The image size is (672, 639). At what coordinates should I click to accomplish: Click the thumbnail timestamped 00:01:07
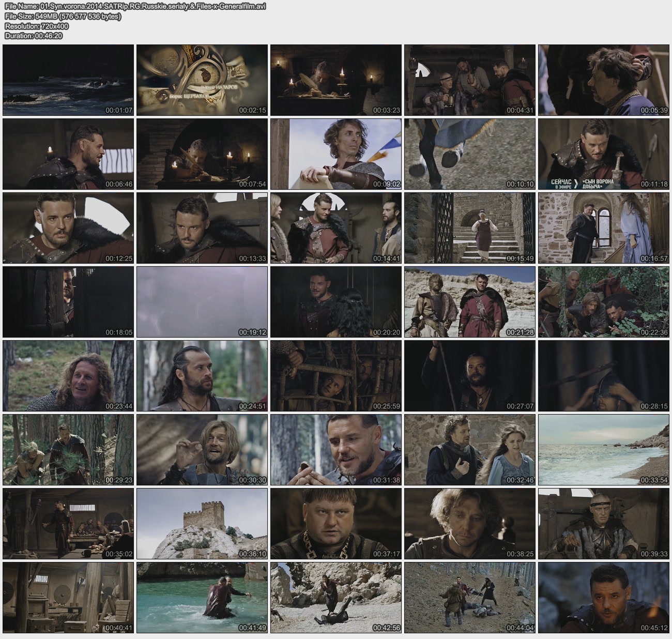pyautogui.click(x=68, y=80)
